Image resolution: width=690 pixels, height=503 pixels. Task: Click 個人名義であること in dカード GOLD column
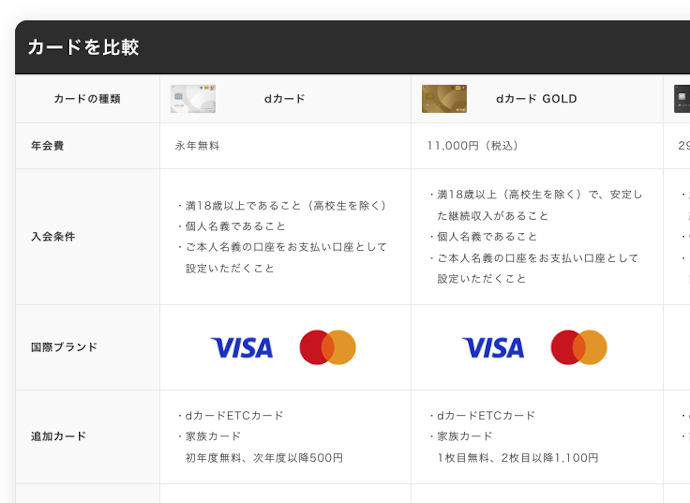487,237
